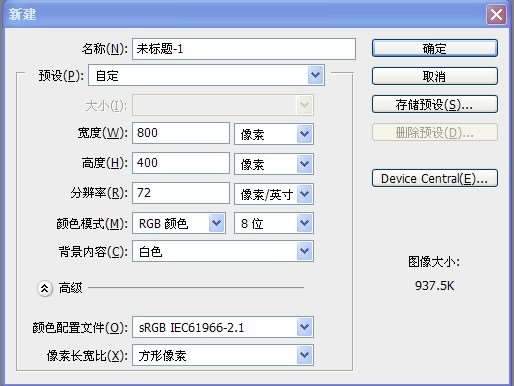This screenshot has height=386, width=514.
Task: Open Device Central(E)... button
Action: click(435, 178)
